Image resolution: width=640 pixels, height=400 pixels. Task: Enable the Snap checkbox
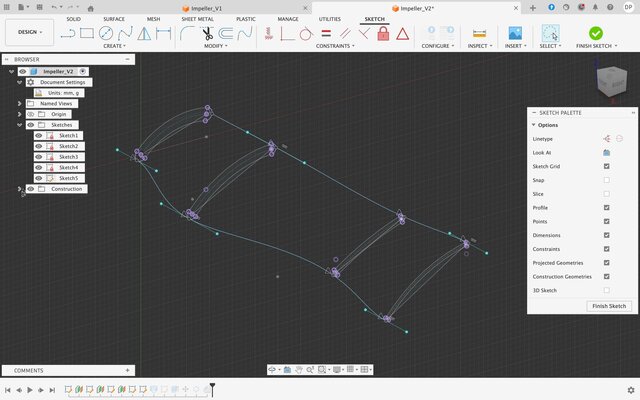coord(606,180)
